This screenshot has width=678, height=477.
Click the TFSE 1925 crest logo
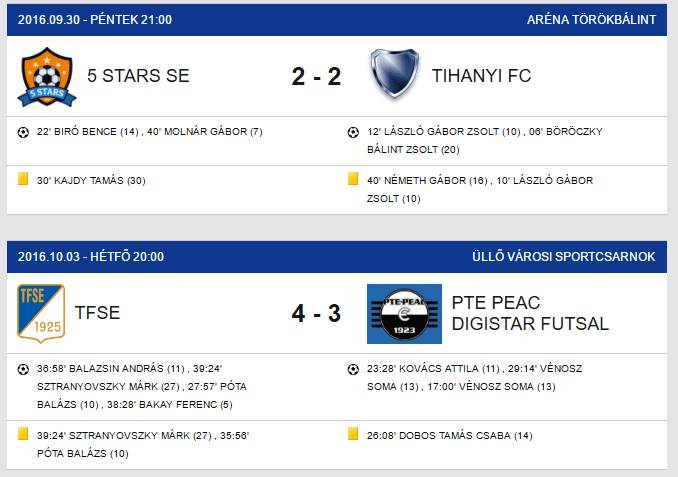pos(41,314)
